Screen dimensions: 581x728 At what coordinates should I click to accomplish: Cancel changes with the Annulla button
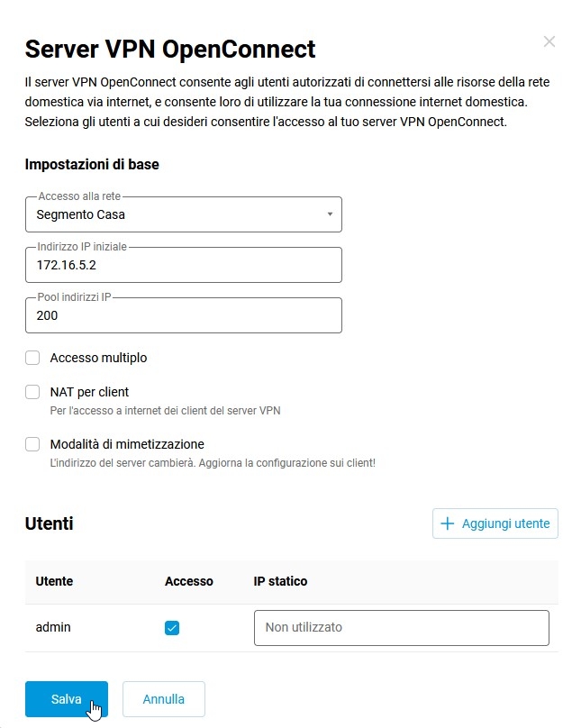point(164,699)
